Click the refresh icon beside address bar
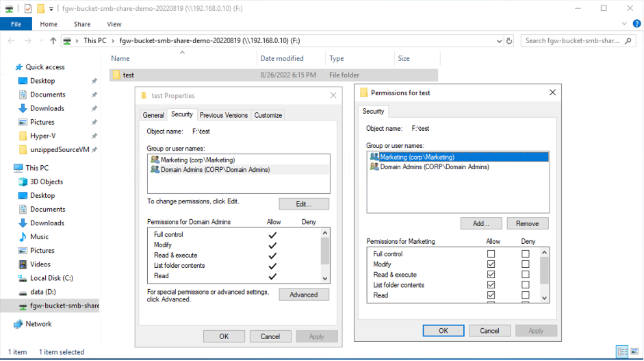This screenshot has height=361, width=644. point(509,40)
